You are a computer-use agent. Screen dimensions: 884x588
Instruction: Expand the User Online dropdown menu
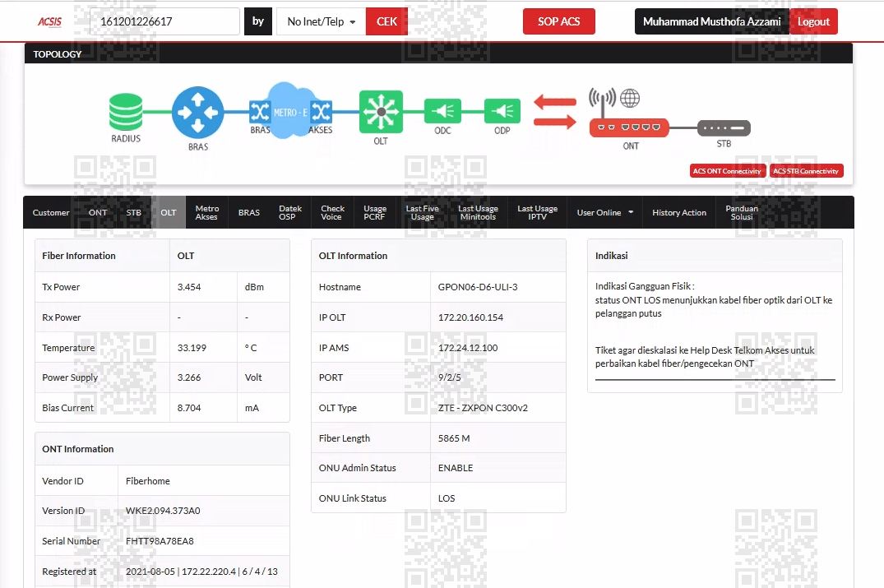pos(605,212)
